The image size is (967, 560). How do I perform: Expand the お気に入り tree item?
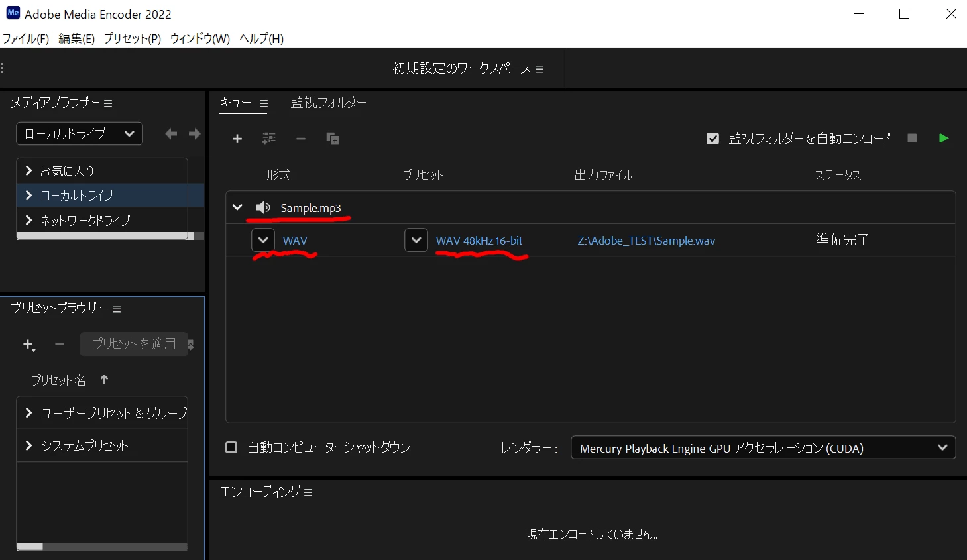pyautogui.click(x=28, y=170)
